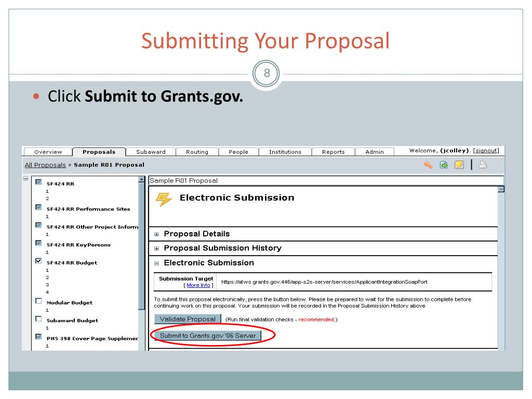Go to the Admin tab
The width and height of the screenshot is (532, 399).
375,152
